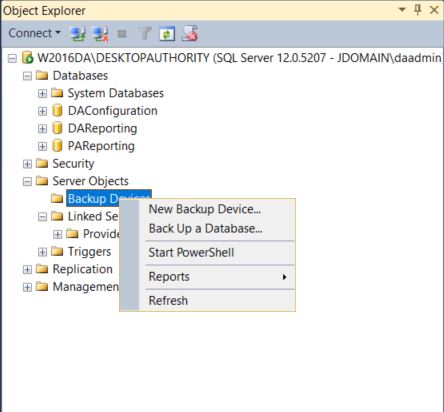
Task: Expand the System Databases folder
Action: (42, 93)
